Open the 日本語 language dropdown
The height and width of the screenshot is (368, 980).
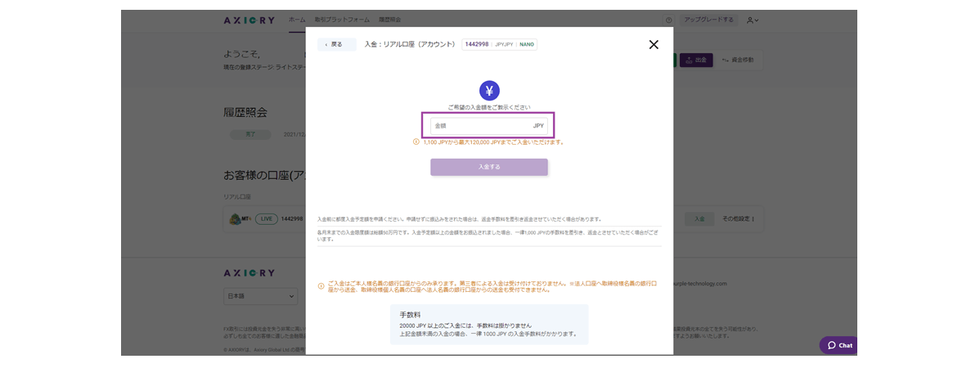click(x=261, y=297)
